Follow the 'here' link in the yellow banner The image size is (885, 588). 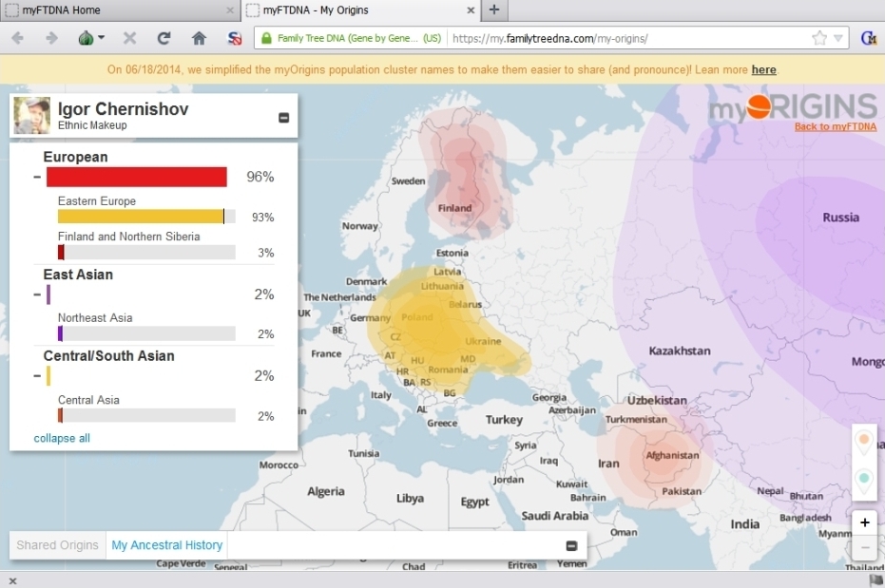coord(763,70)
